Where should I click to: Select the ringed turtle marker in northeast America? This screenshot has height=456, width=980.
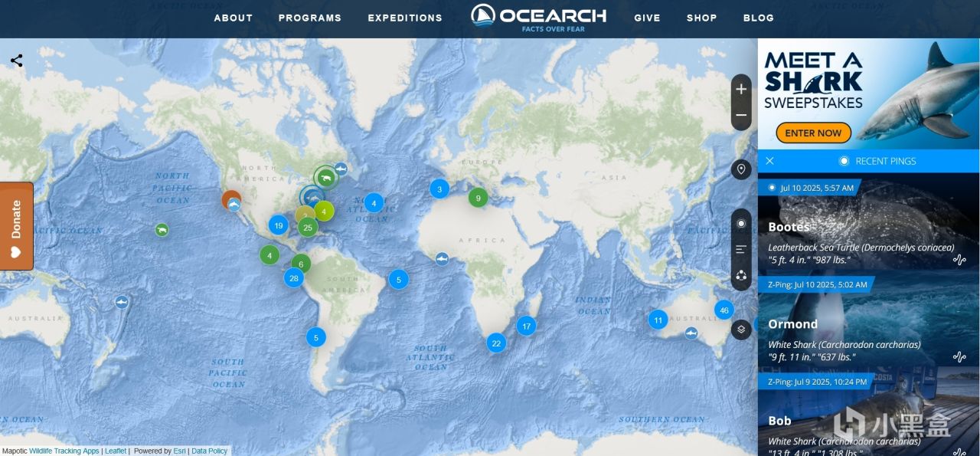(326, 178)
